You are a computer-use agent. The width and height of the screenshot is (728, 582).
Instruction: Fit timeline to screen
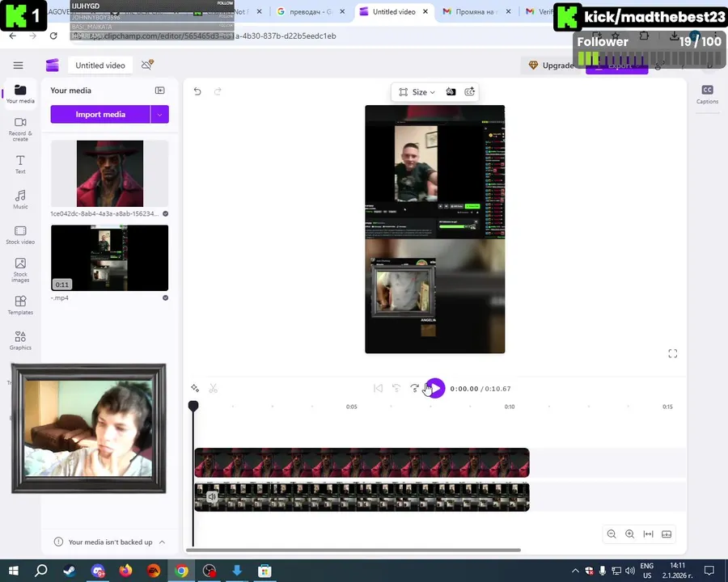coord(648,534)
